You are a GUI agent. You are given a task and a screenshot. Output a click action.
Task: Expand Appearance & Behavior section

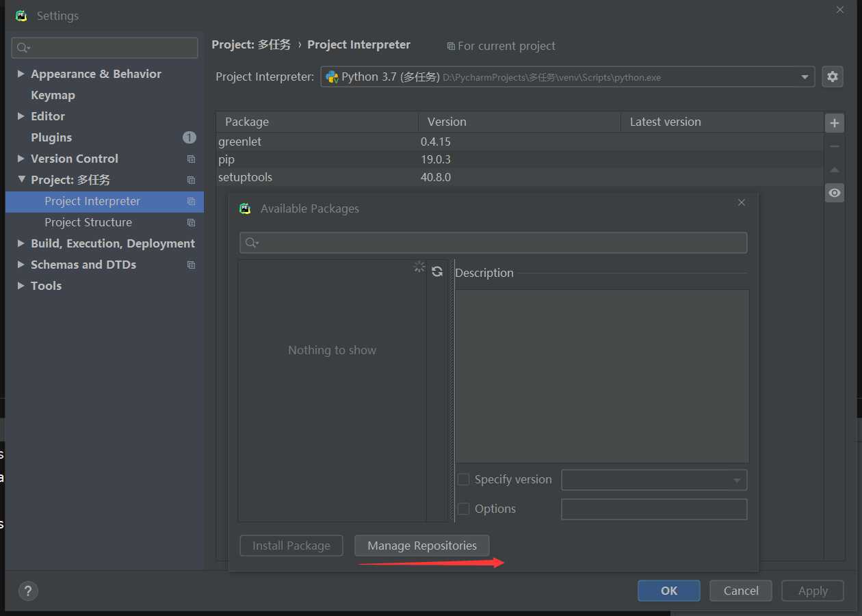click(x=21, y=74)
